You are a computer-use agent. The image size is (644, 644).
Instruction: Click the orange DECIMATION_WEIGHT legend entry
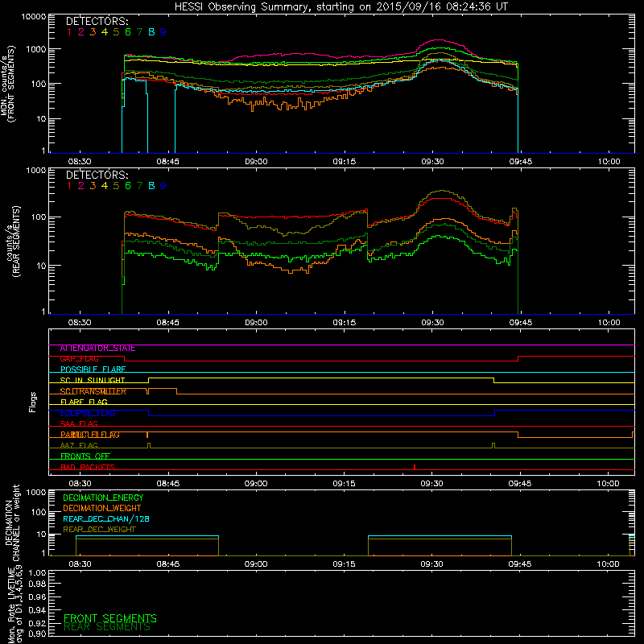(x=102, y=509)
